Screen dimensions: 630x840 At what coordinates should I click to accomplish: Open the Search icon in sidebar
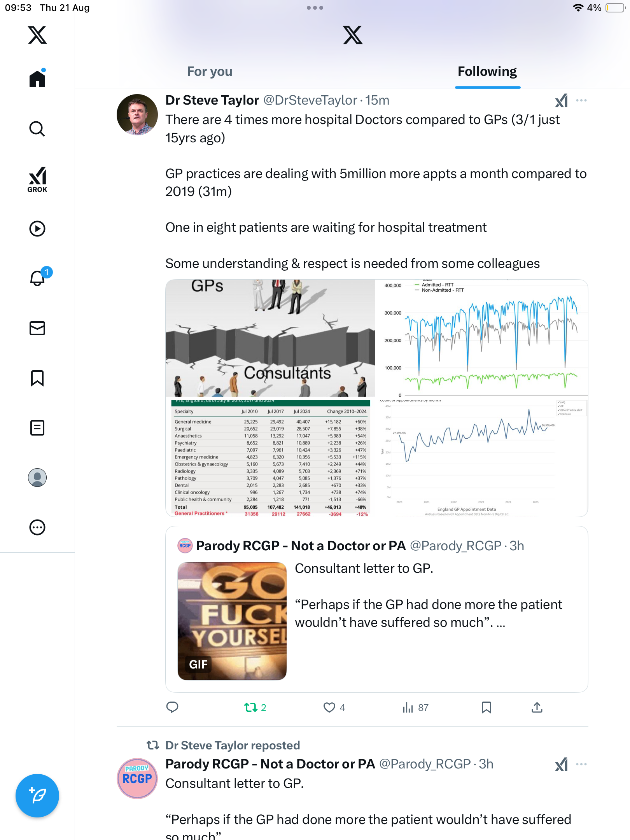[37, 129]
